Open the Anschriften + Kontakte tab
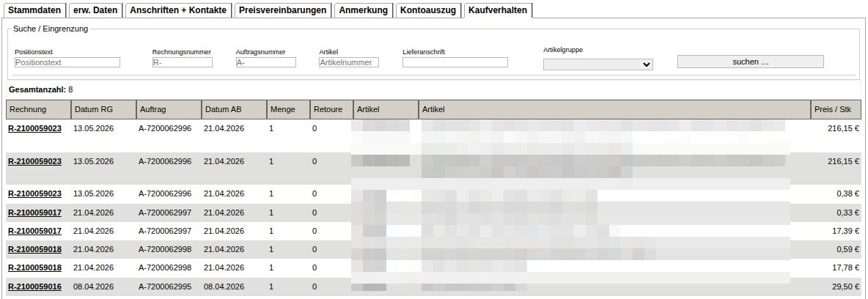868x299 pixels. click(x=178, y=10)
